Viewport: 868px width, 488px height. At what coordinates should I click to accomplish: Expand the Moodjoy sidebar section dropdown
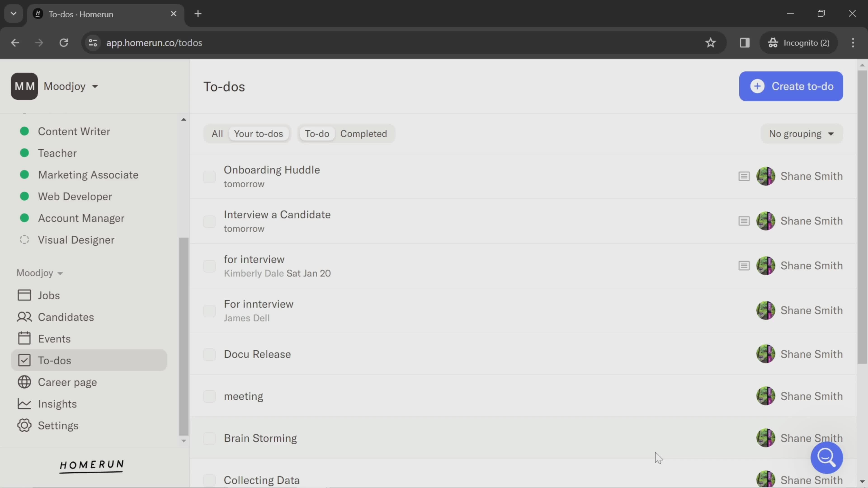tap(40, 273)
